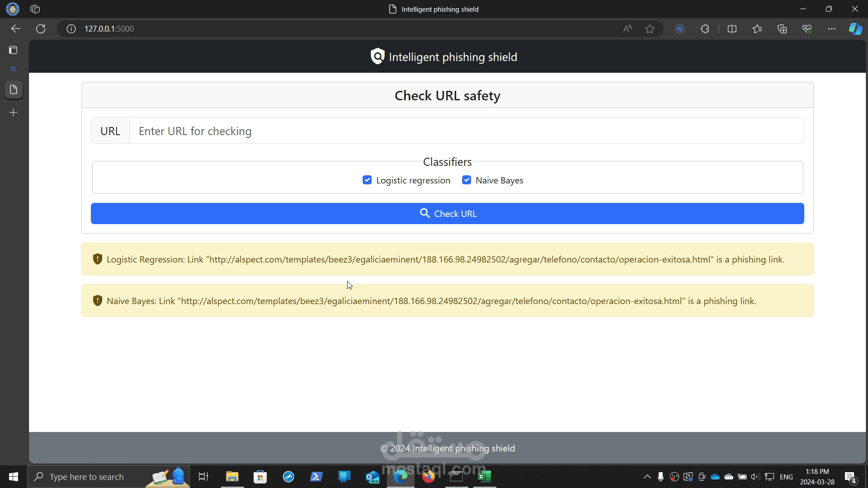
Task: Open new tab plus button
Action: tap(14, 113)
